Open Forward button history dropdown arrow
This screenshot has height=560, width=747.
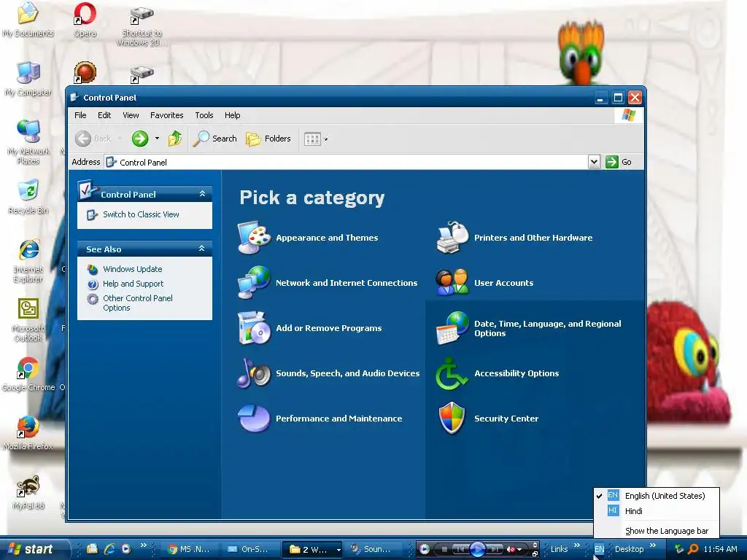point(158,139)
